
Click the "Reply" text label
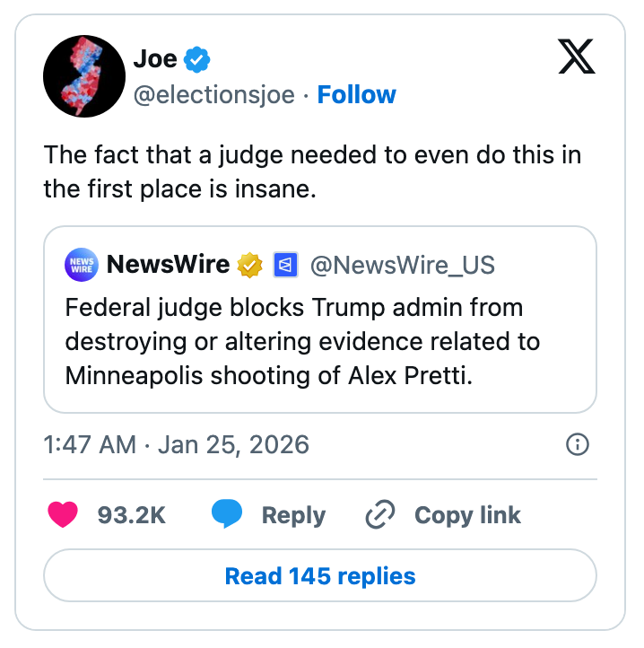pyautogui.click(x=293, y=515)
